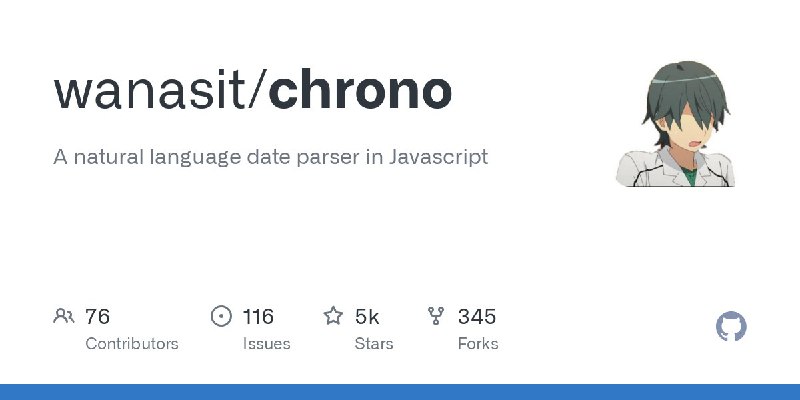Open the Issues label
Image resolution: width=800 pixels, height=400 pixels.
(x=266, y=344)
